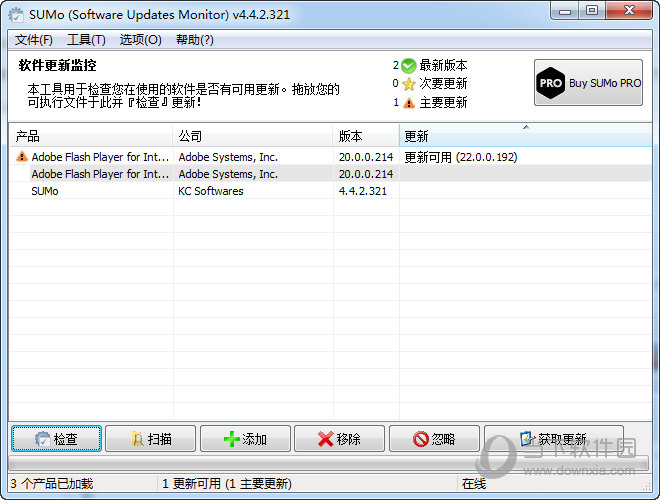The height and width of the screenshot is (500, 660).
Task: Click Adobe Systems, Inc. in first row
Action: [x=228, y=157]
